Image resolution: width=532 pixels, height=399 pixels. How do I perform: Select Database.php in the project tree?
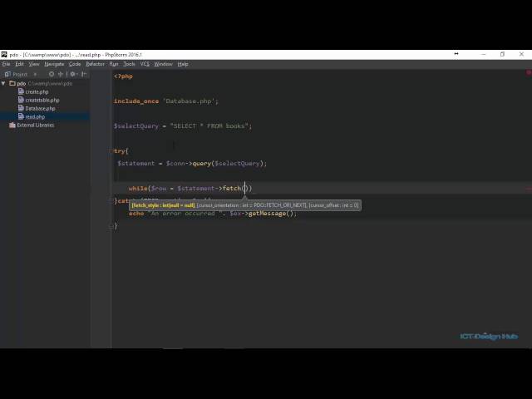[40, 108]
